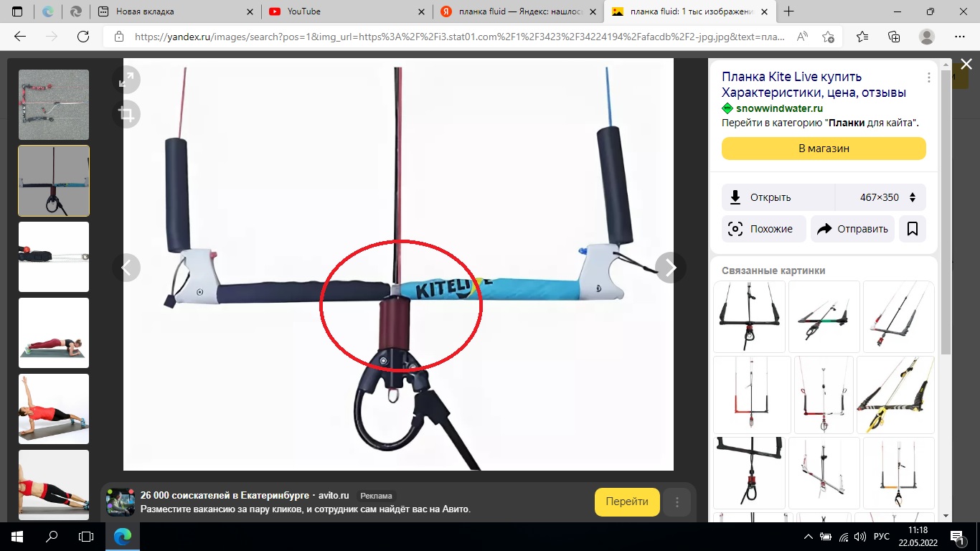Click the right panel scrollbar down arrow
The image size is (980, 551).
(x=946, y=516)
